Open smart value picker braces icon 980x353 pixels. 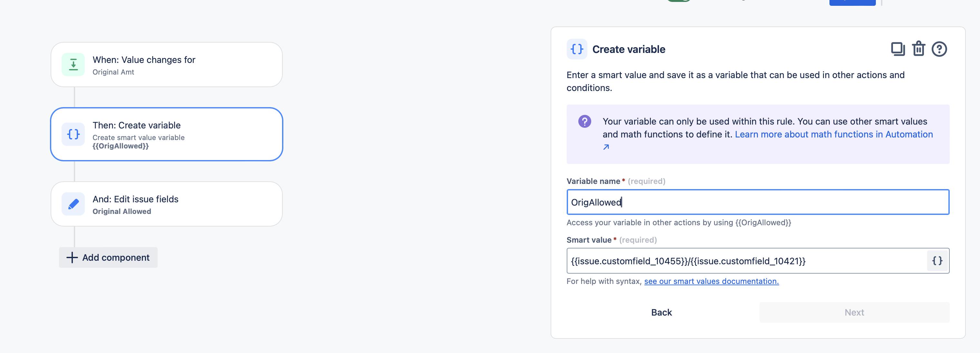pos(937,261)
